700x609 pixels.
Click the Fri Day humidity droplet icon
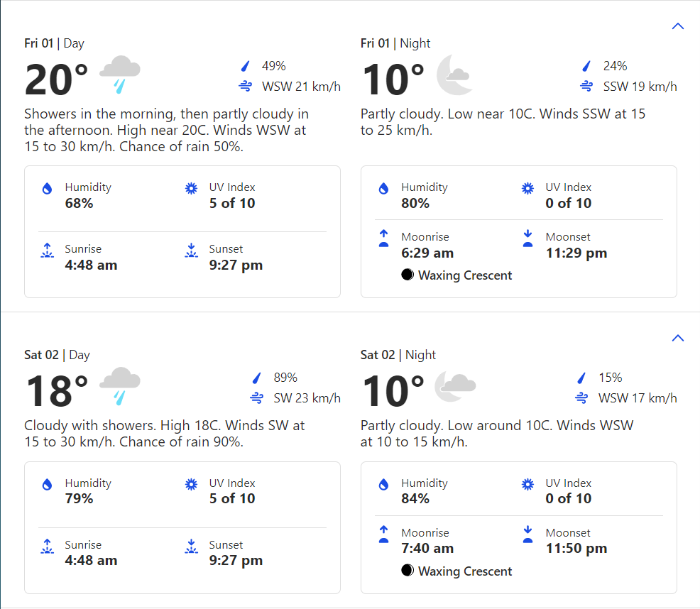tap(47, 188)
